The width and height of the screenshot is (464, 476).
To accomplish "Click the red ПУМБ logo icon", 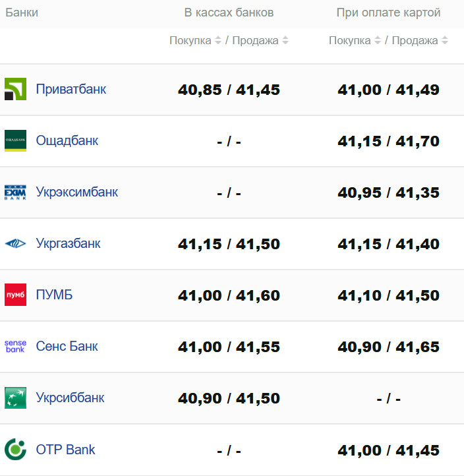I will pyautogui.click(x=15, y=295).
